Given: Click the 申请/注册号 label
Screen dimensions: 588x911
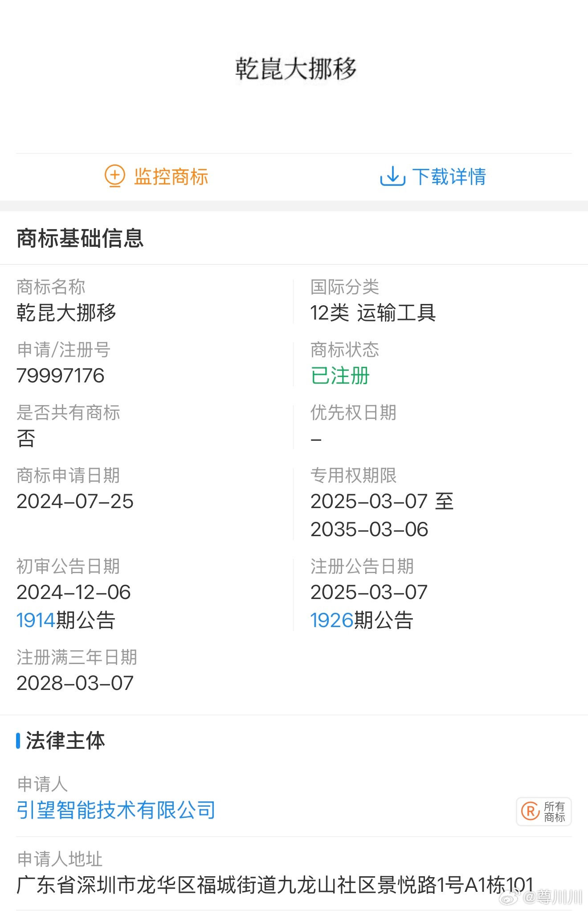Looking at the screenshot, I should click(x=64, y=350).
